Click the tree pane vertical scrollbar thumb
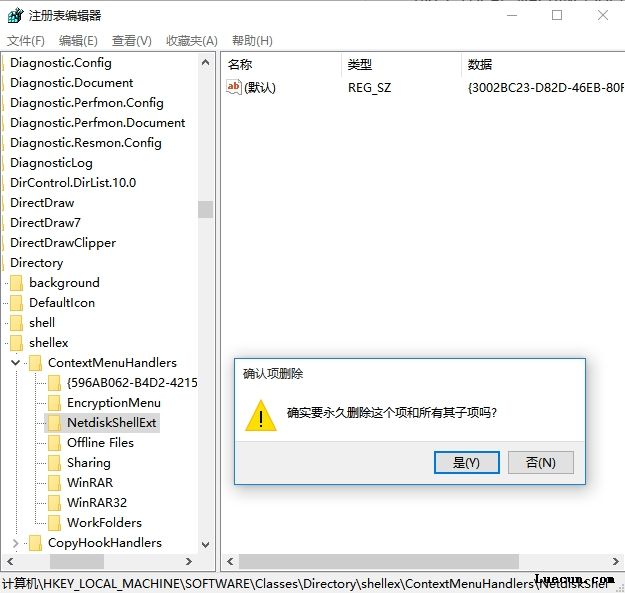Screen dimensions: 625x593 point(205,209)
